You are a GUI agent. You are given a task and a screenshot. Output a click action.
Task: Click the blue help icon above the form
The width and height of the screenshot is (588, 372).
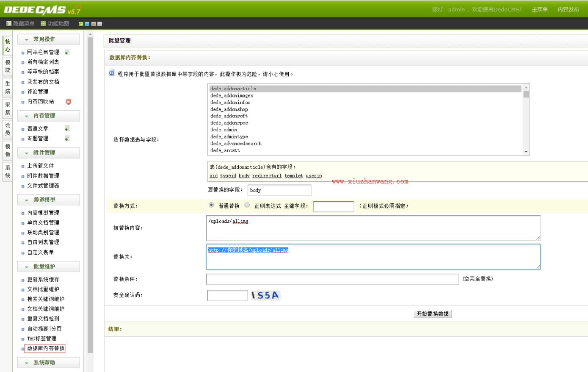click(x=112, y=73)
